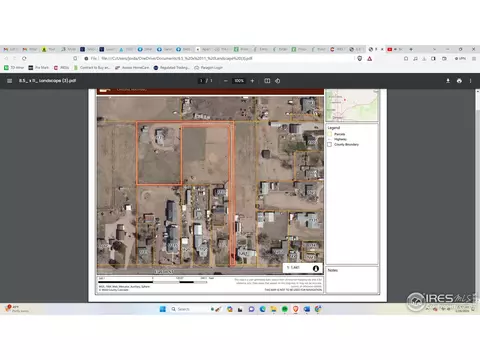Switch to the first Gmail tab
This screenshot has height=360, width=480.
(10, 49)
